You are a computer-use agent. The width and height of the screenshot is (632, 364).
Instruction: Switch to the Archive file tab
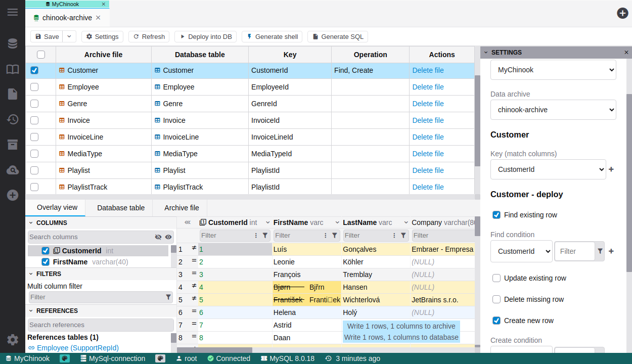pyautogui.click(x=182, y=208)
